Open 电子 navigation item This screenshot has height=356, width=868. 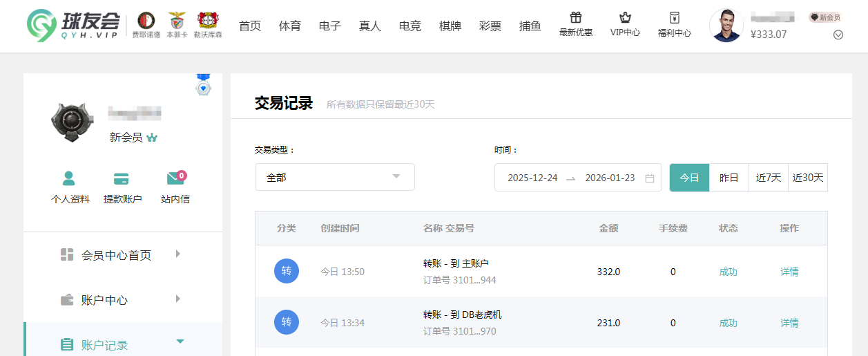coord(330,26)
